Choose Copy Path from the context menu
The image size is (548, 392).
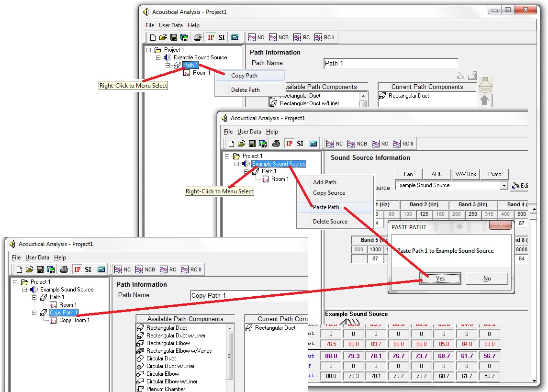tap(244, 76)
